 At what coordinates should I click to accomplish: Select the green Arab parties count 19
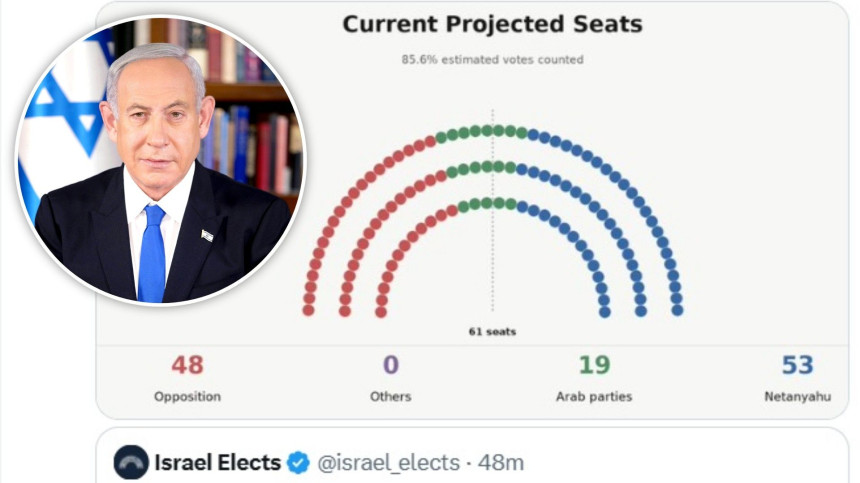(x=595, y=365)
